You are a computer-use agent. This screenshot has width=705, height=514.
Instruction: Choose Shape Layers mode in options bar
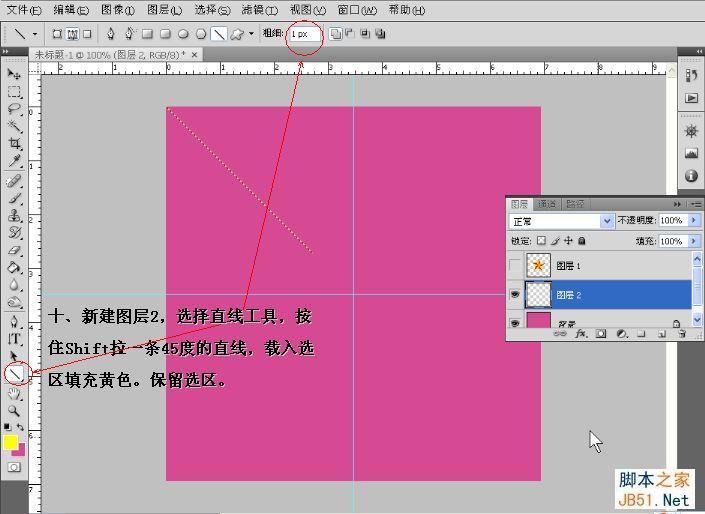click(x=57, y=34)
